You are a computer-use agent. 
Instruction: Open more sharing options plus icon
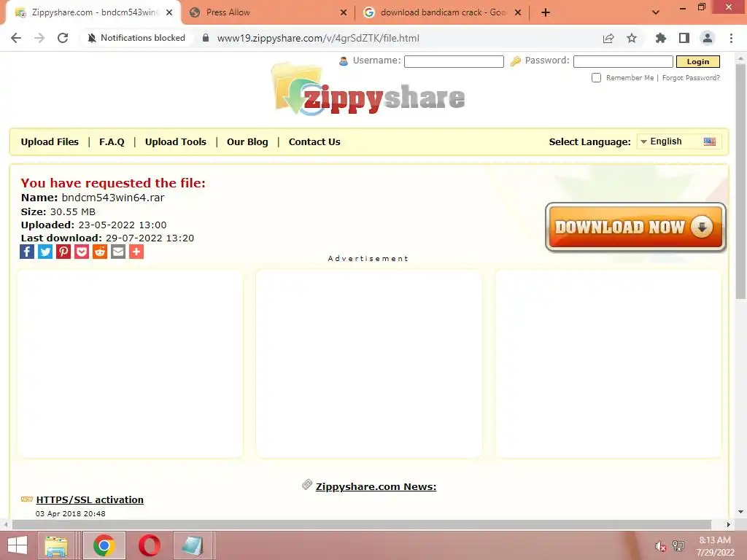pyautogui.click(x=136, y=252)
